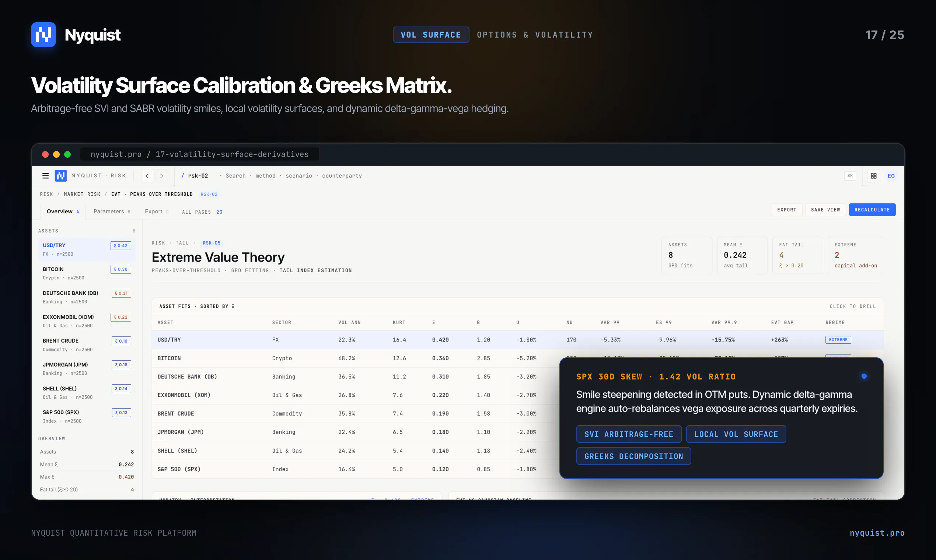Open the Export tab
936x560 pixels.
click(x=157, y=211)
